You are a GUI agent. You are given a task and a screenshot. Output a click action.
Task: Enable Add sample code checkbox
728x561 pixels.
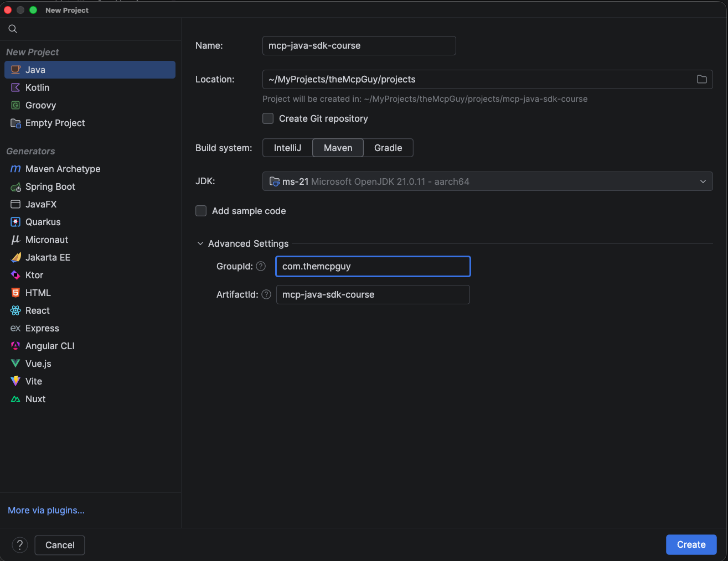pos(201,211)
